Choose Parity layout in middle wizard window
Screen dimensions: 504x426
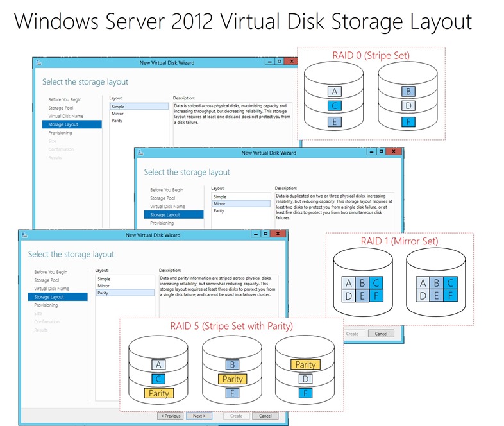219,210
